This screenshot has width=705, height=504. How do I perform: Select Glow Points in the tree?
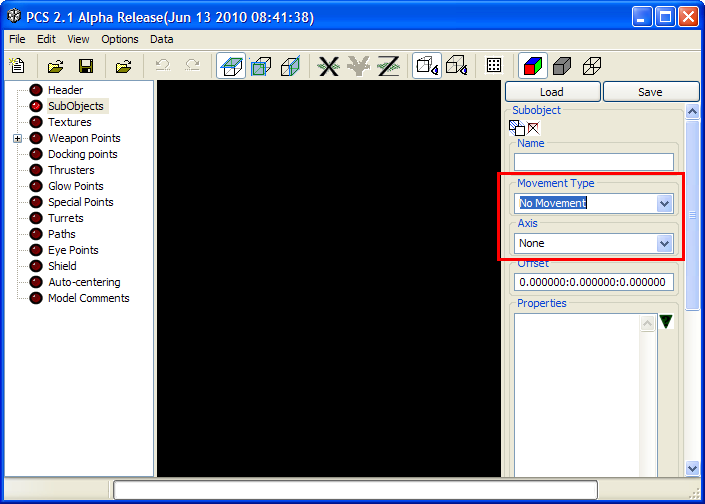(76, 186)
